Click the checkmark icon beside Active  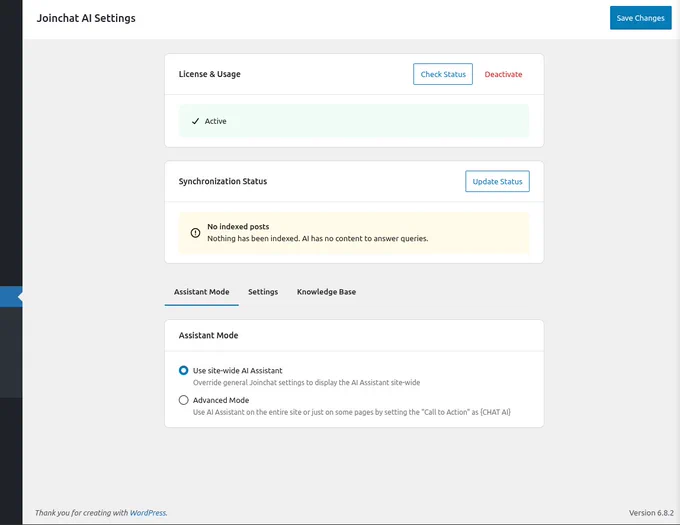[196, 121]
